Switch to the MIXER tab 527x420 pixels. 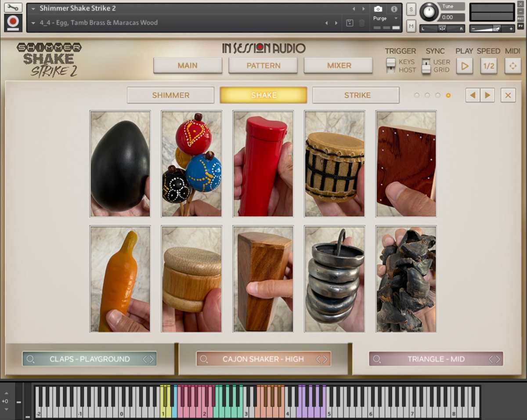coord(339,65)
